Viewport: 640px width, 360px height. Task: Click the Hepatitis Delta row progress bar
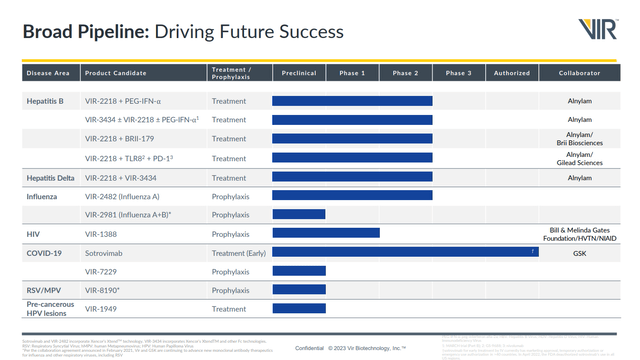(352, 176)
